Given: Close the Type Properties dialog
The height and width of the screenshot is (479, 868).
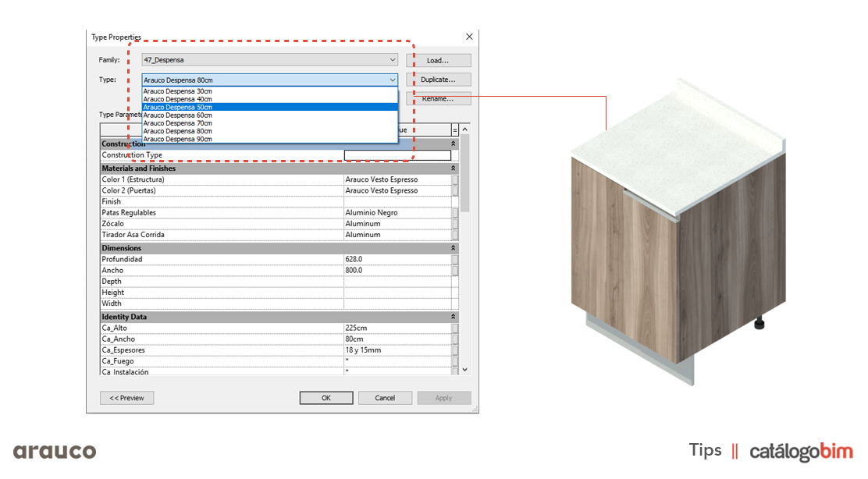Looking at the screenshot, I should [469, 37].
